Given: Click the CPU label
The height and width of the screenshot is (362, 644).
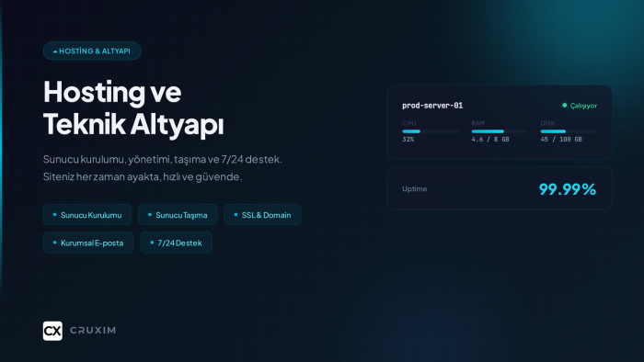Looking at the screenshot, I should 409,123.
